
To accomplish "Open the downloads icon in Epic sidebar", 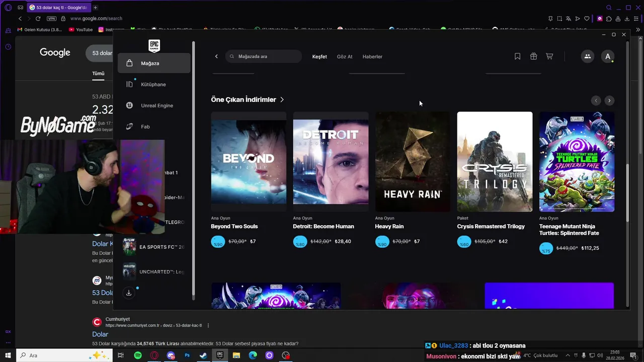I will 129,293.
